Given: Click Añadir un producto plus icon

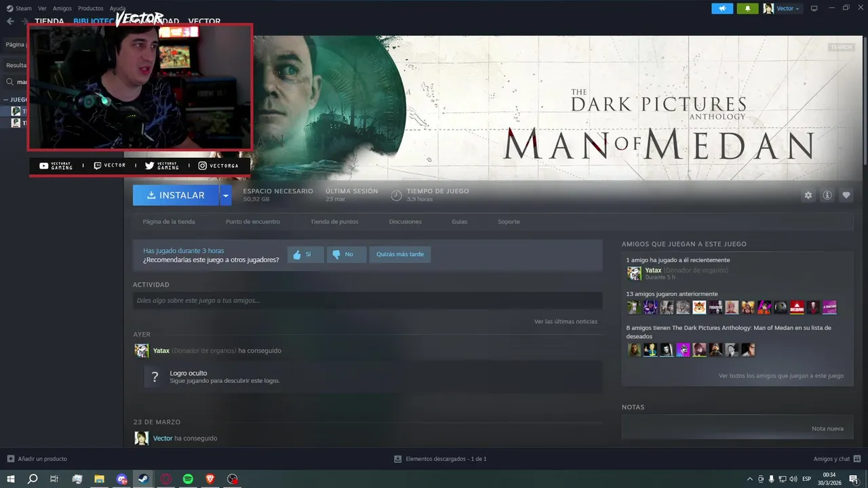Looking at the screenshot, I should (x=11, y=459).
